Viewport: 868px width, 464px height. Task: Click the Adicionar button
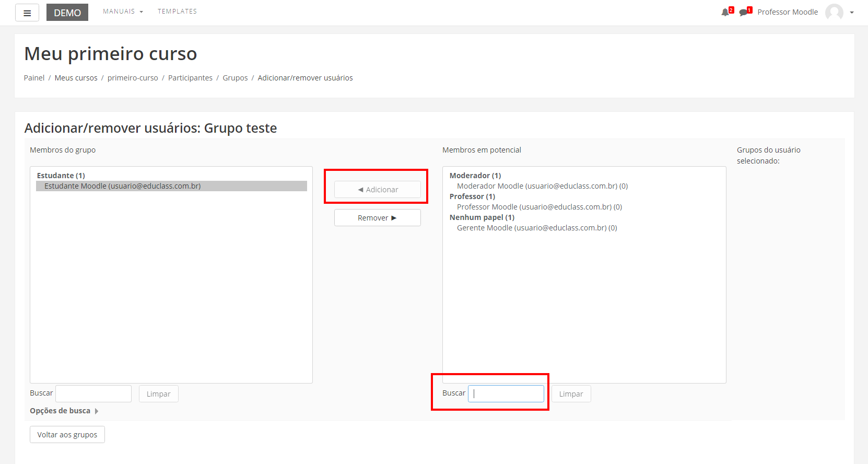click(378, 190)
